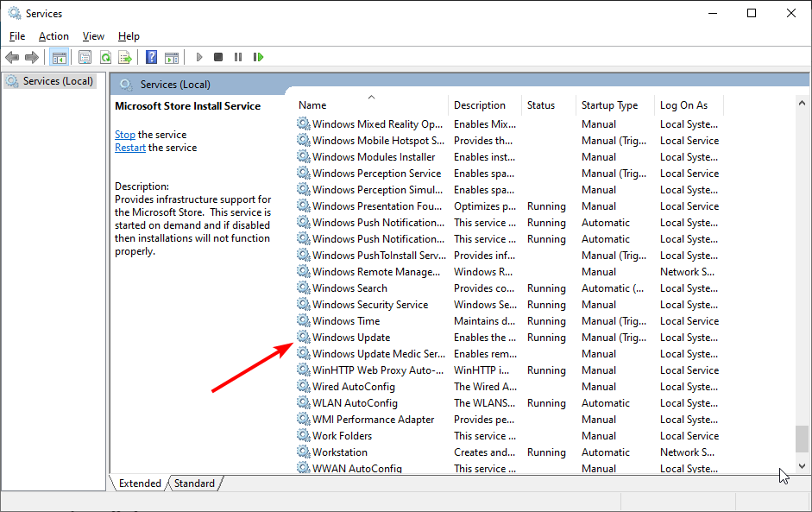Click the Back arrow toolbar icon
The width and height of the screenshot is (812, 512).
tap(12, 57)
